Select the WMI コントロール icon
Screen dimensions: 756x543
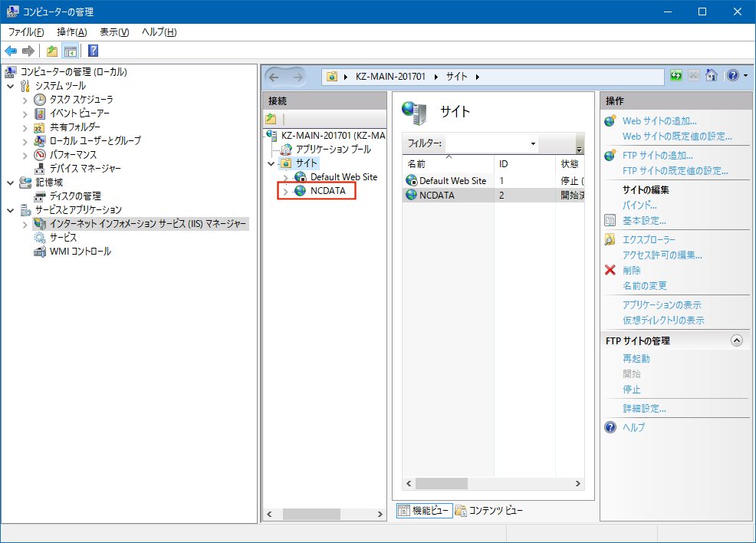pos(40,252)
